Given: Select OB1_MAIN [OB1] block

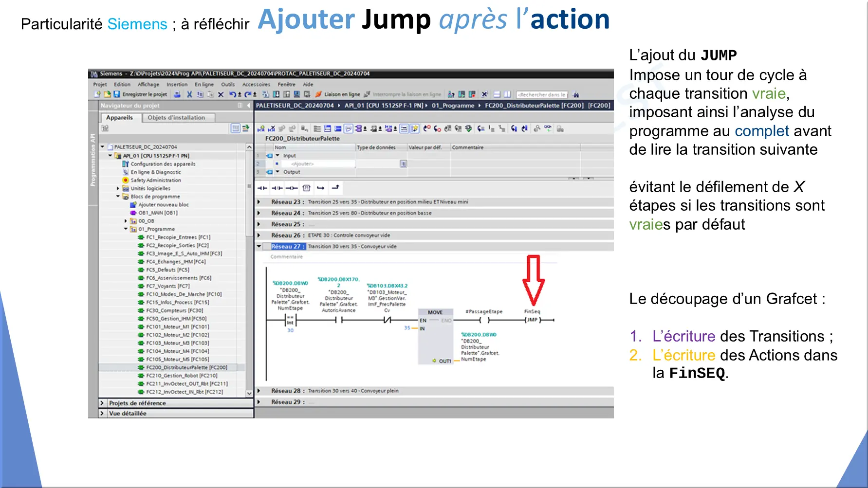Looking at the screenshot, I should coord(158,213).
